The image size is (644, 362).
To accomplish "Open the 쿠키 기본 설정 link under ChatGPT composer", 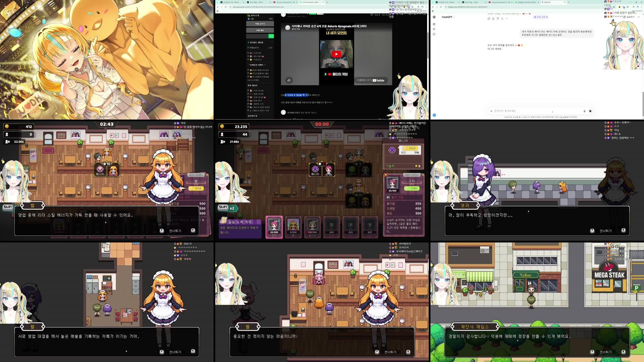I will point(561,117).
